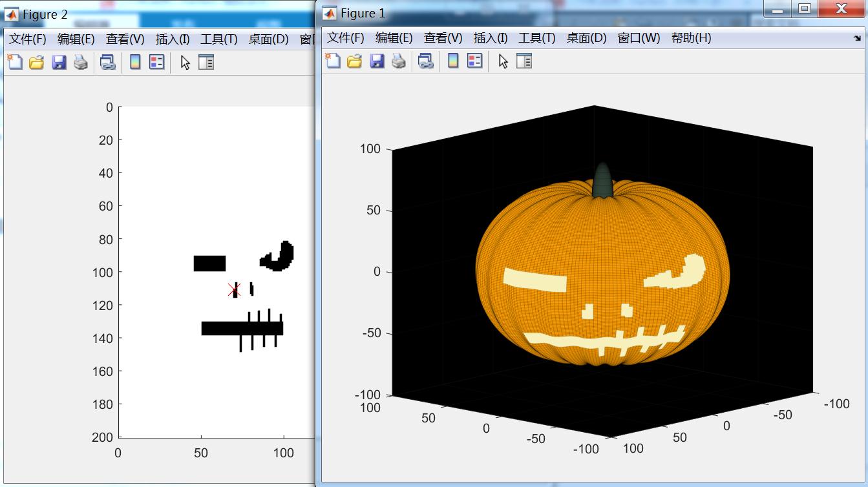Click z-axis tick 100 in Figure 1 plot
This screenshot has height=487, width=868.
[370, 149]
